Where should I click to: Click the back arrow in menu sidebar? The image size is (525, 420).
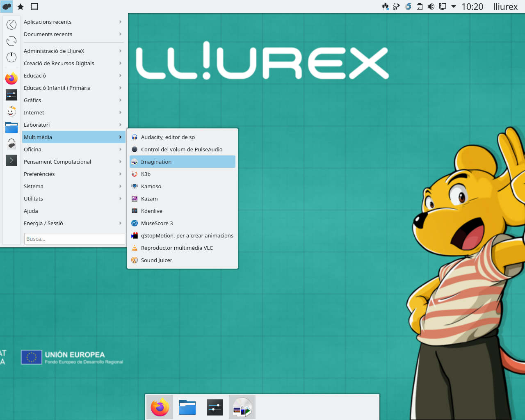[x=11, y=25]
